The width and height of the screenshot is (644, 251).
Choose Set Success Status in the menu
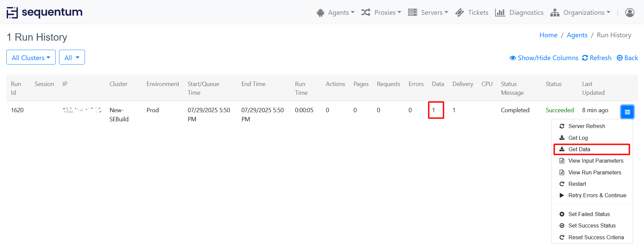[x=592, y=225]
